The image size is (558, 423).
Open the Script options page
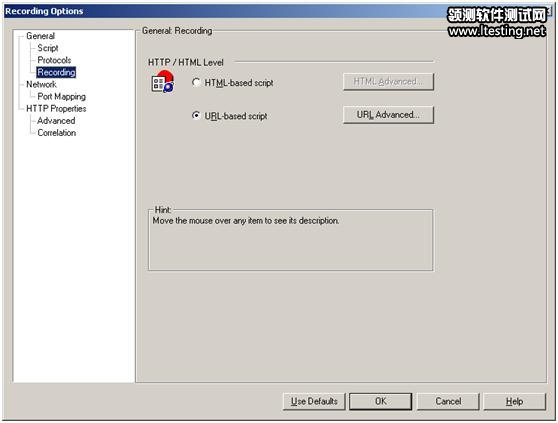48,48
